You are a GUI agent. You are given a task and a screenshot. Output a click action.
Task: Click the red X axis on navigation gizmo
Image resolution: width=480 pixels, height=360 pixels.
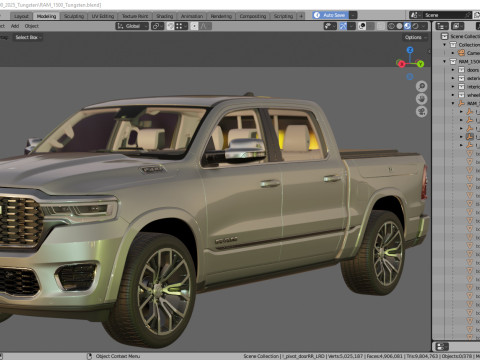[x=401, y=64]
